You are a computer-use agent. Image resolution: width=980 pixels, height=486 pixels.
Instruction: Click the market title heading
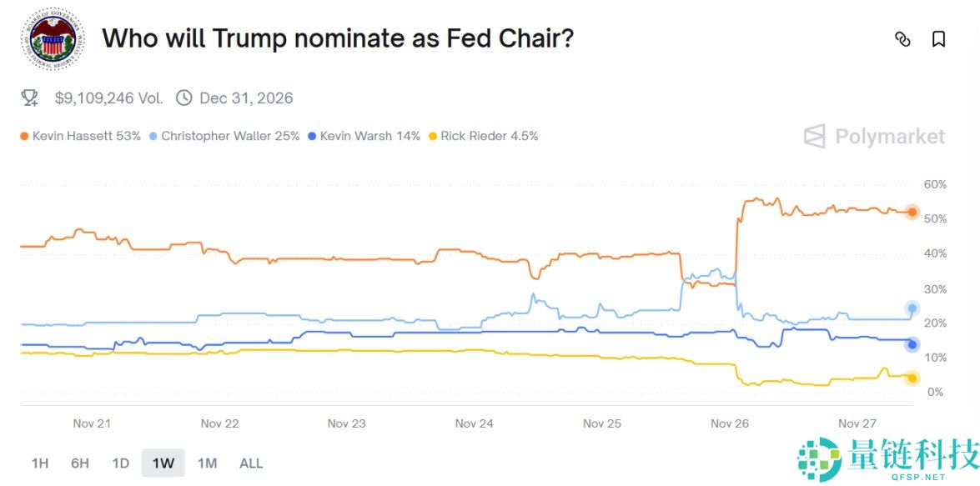tap(338, 38)
